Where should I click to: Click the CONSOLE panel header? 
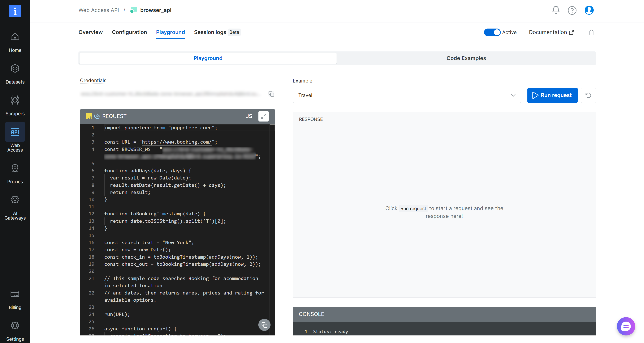(444, 314)
